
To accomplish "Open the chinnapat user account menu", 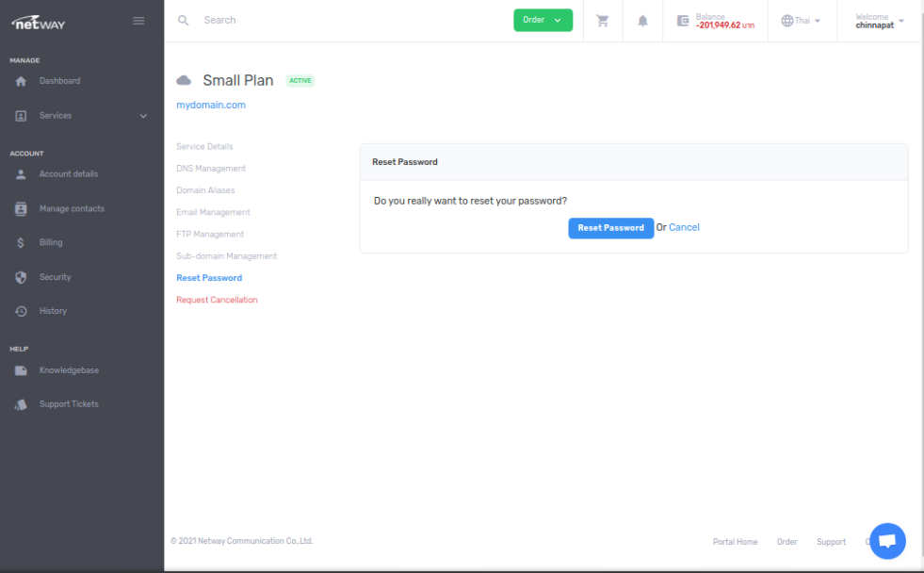I will (x=879, y=21).
